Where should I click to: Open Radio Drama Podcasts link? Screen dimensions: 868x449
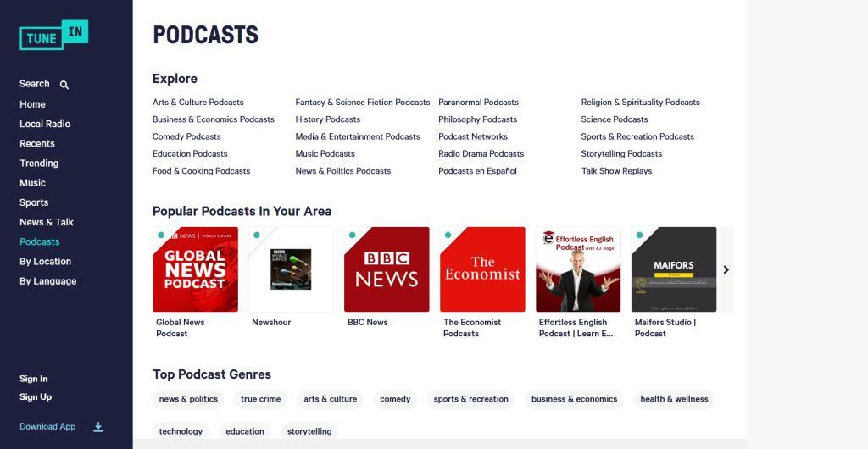481,153
